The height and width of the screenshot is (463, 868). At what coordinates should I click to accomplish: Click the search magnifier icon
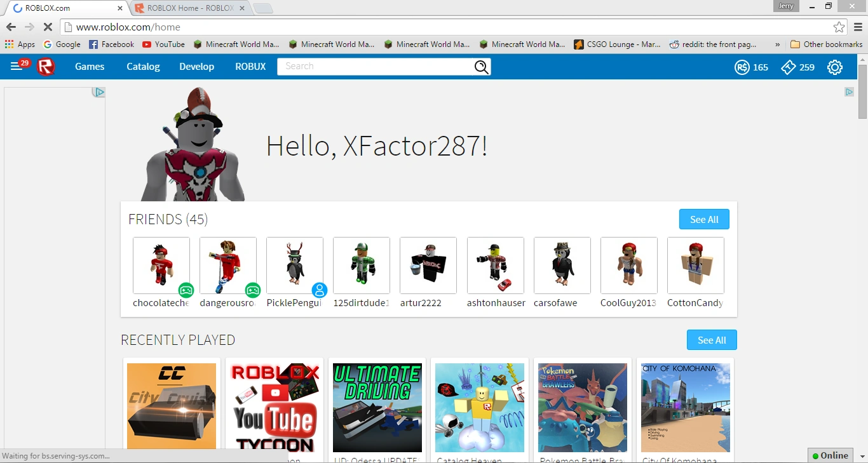coord(481,67)
